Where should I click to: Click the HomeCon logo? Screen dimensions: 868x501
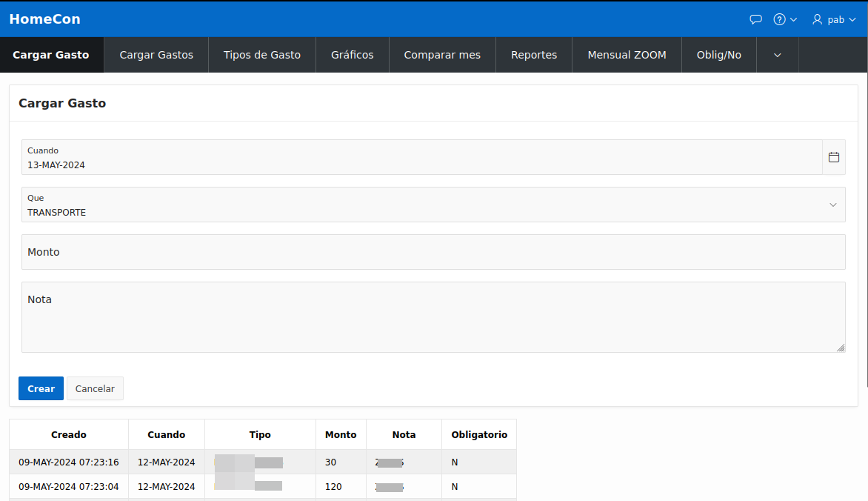click(44, 19)
